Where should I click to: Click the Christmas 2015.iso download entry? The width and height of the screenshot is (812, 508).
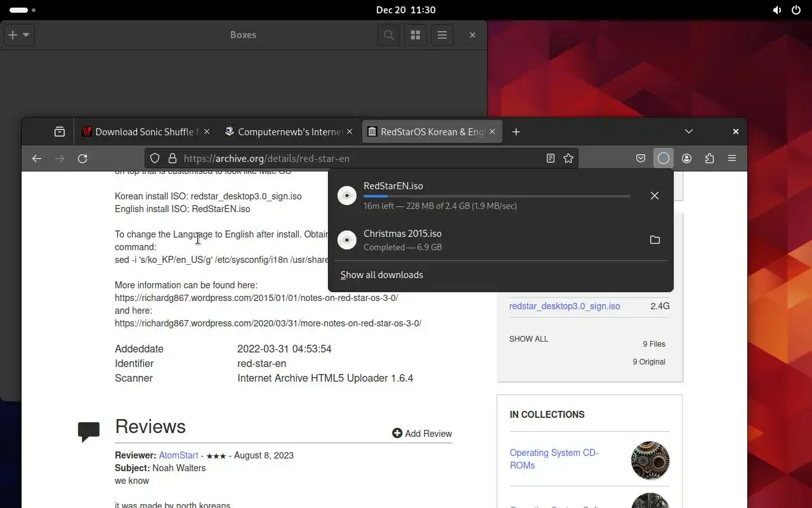coord(501,240)
